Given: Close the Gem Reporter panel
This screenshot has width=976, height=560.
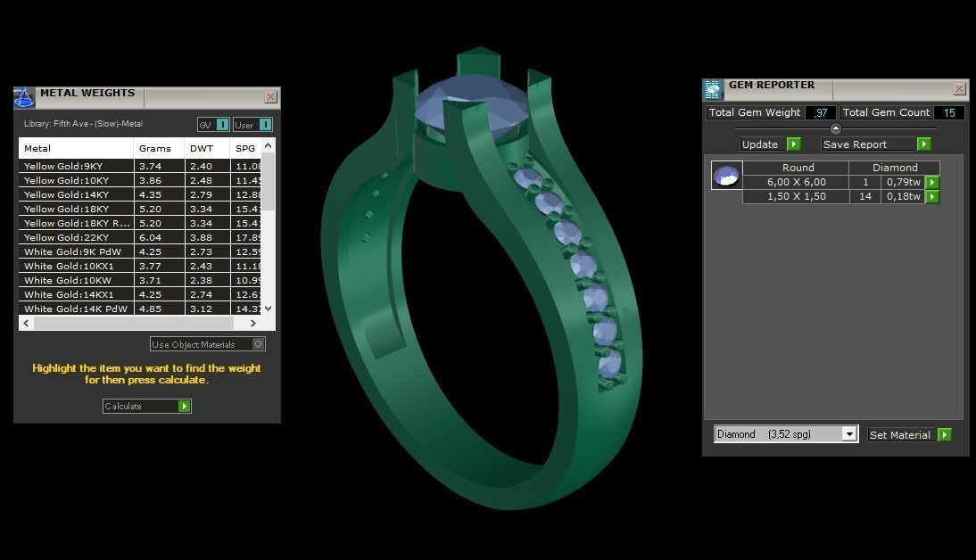Looking at the screenshot, I should [x=959, y=89].
